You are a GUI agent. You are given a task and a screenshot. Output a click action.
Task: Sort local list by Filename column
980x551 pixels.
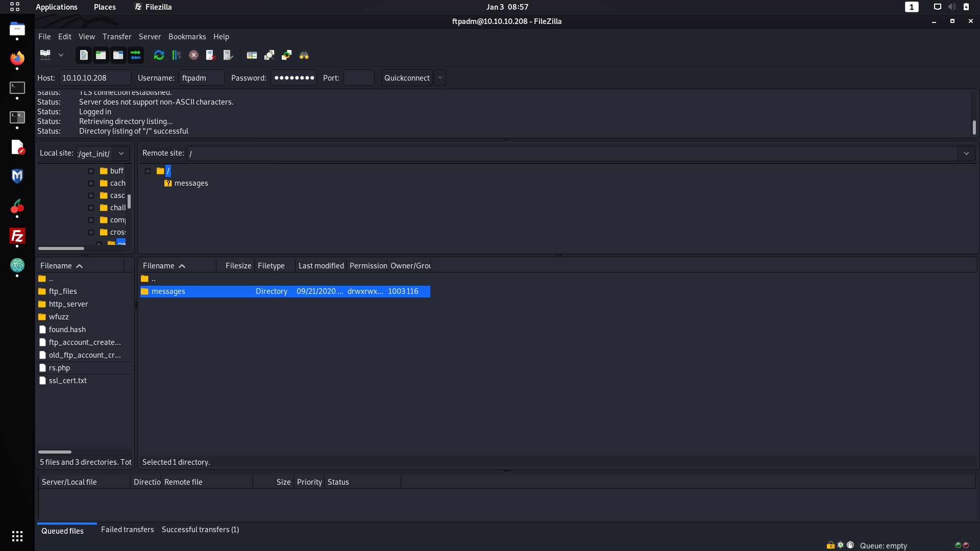(81, 266)
